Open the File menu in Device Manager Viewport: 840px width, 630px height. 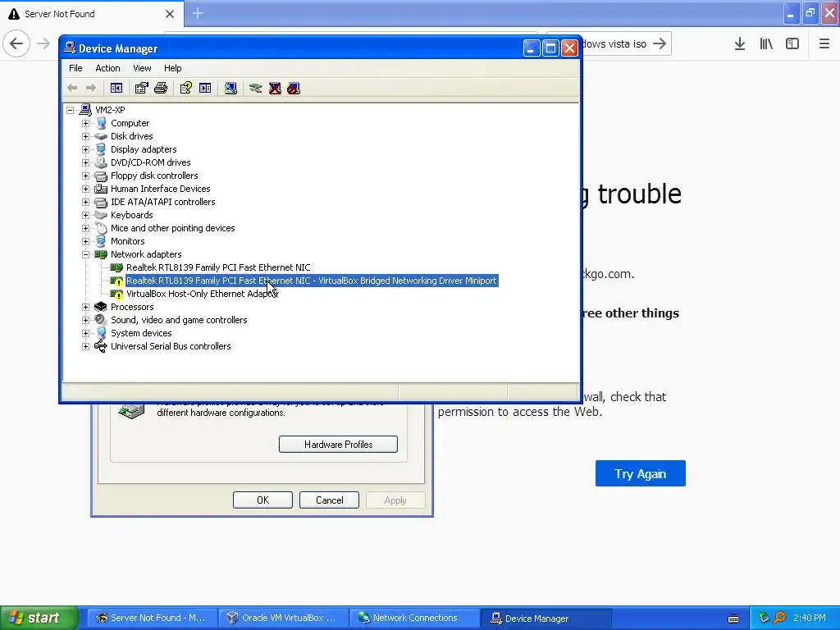coord(75,68)
